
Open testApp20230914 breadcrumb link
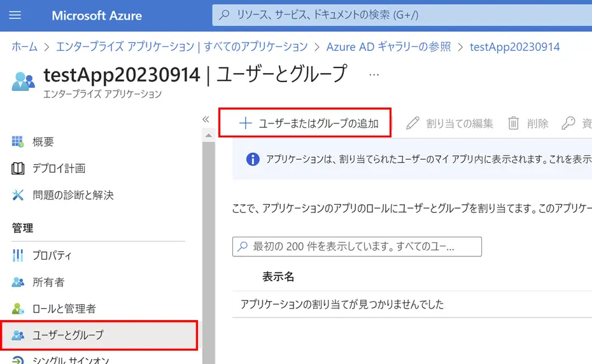coord(514,47)
